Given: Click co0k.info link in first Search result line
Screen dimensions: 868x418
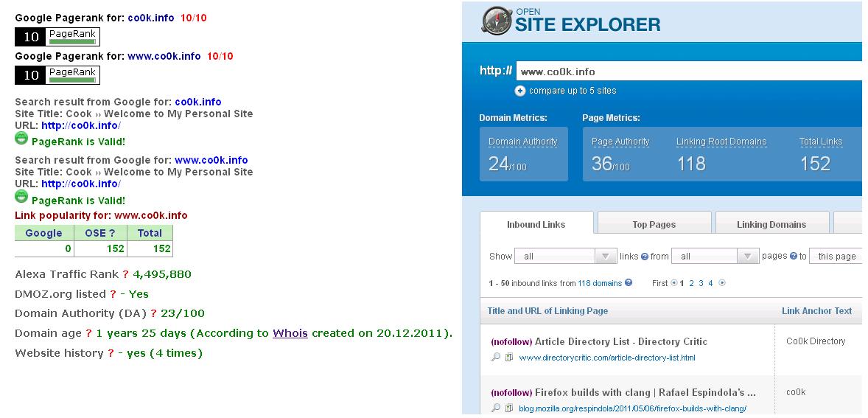Looking at the screenshot, I should pos(198,102).
